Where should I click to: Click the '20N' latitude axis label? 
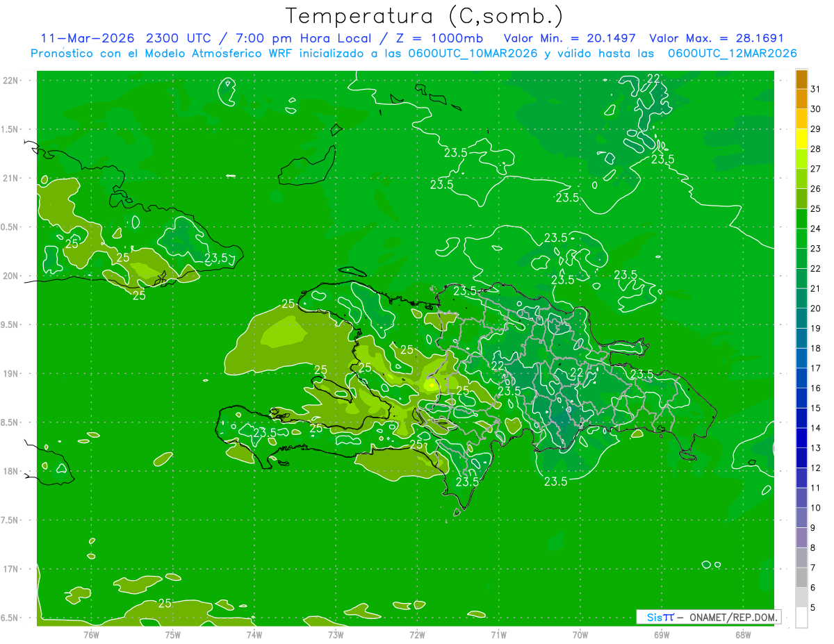11,276
